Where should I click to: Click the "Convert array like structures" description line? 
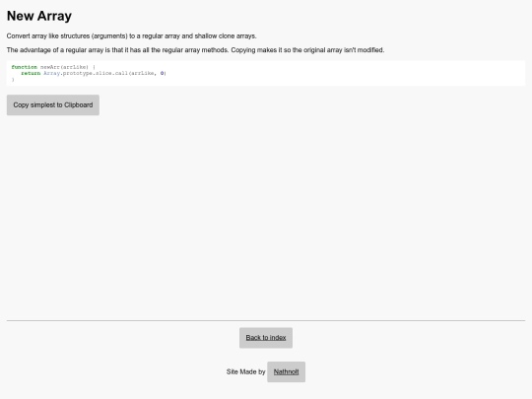[132, 36]
